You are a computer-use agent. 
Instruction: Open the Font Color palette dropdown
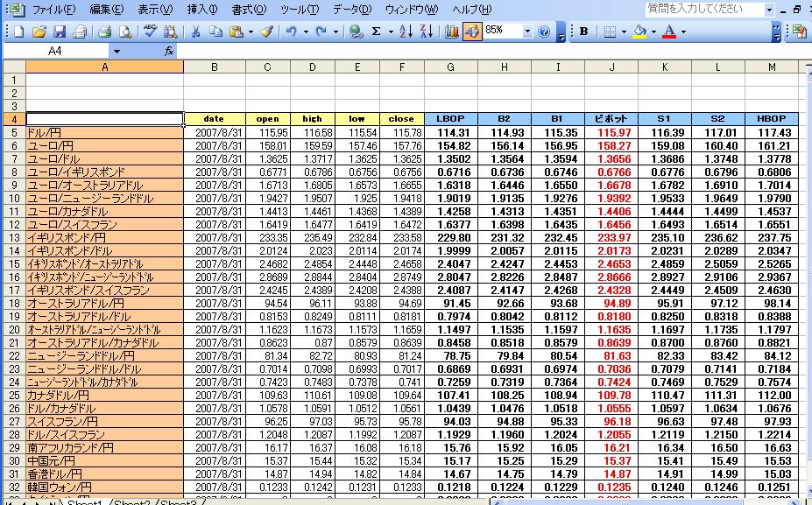point(683,32)
